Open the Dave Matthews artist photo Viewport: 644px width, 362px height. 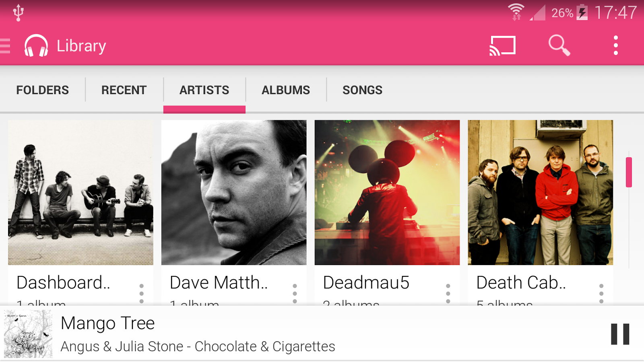[234, 192]
